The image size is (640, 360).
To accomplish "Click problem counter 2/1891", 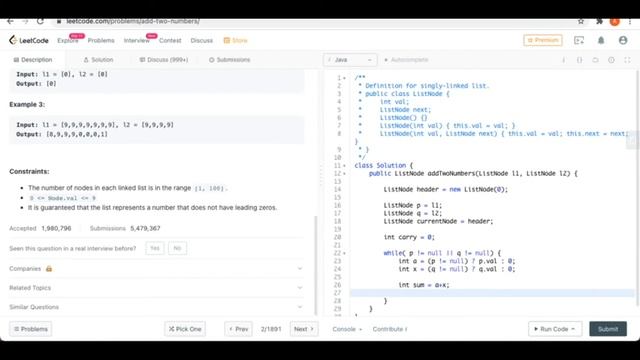I will coord(271,329).
